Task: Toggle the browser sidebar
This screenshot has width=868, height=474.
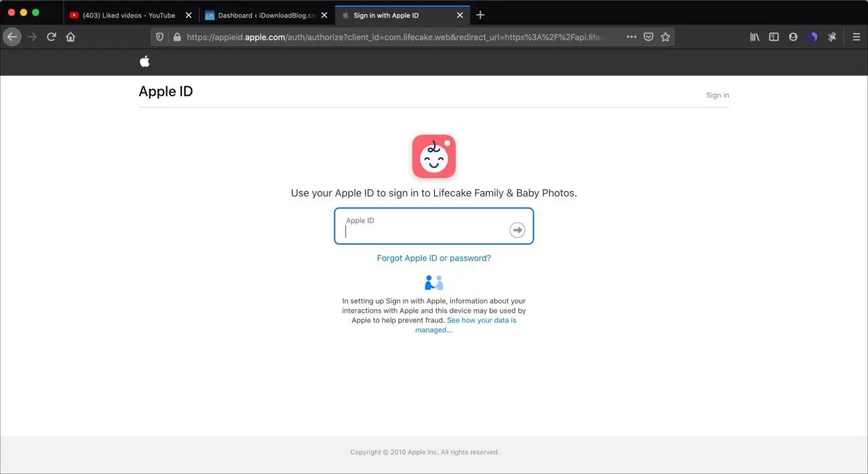Action: (x=774, y=37)
